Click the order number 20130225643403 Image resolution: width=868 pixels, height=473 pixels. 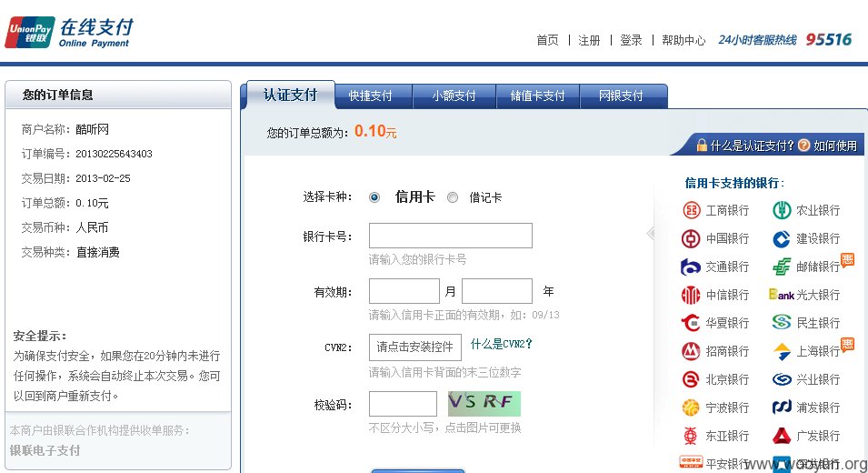click(x=114, y=154)
